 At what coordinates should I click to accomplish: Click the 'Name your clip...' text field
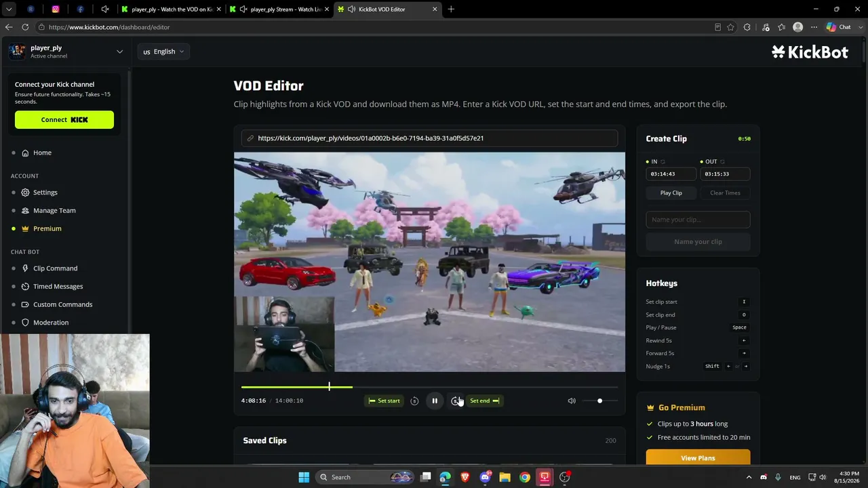pos(698,220)
